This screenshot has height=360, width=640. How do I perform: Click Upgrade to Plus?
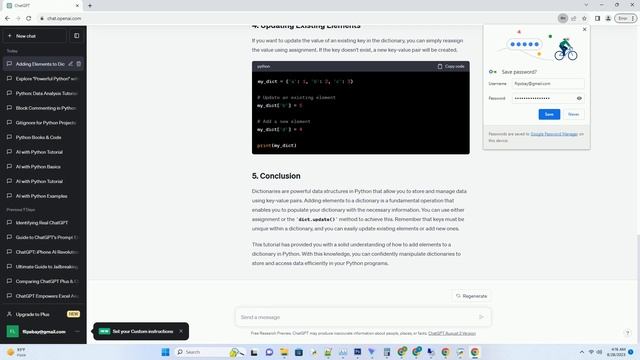(43, 314)
